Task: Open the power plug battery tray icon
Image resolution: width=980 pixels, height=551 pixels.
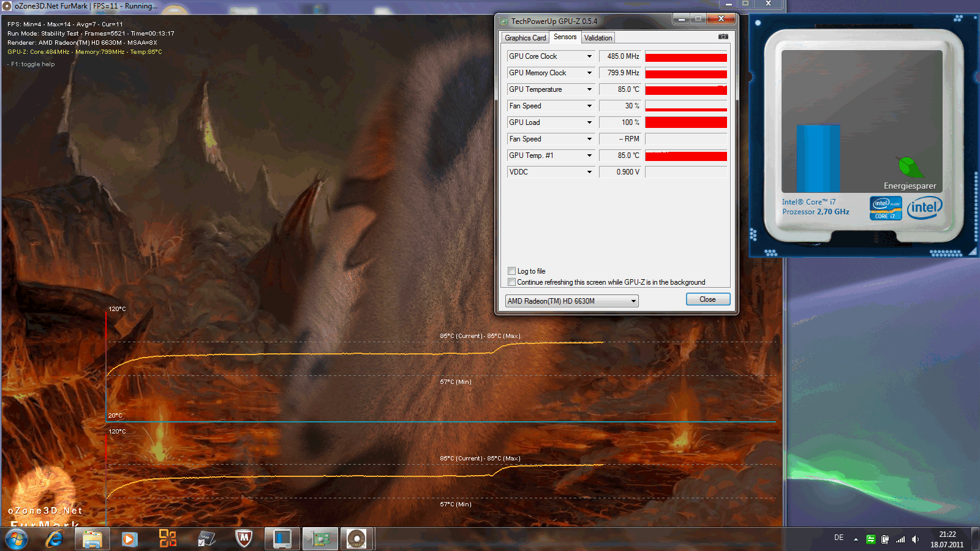Action: tap(885, 539)
